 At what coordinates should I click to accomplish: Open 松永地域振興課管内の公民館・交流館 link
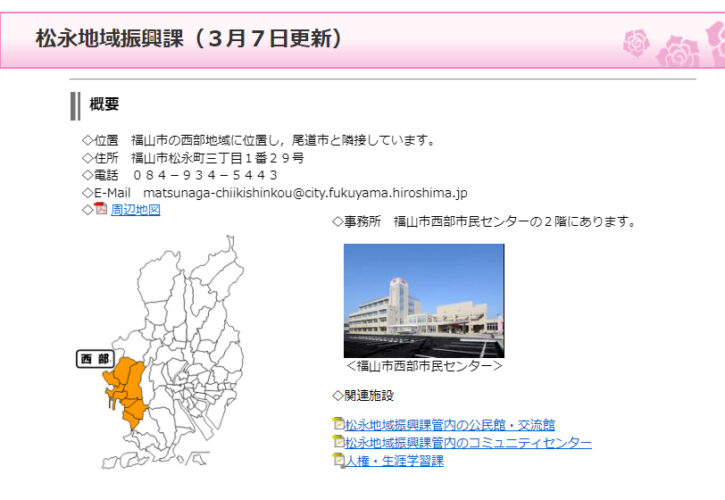450,425
